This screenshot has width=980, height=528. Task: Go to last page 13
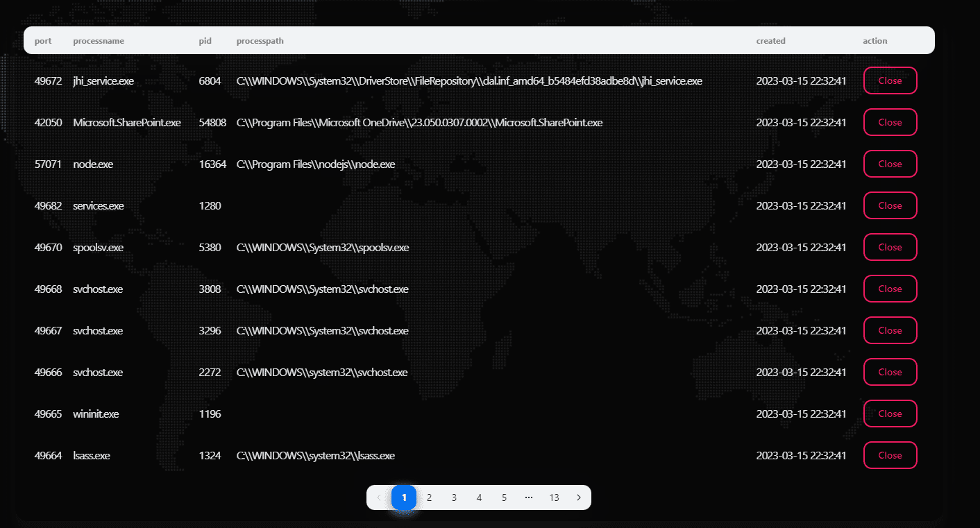pos(554,497)
